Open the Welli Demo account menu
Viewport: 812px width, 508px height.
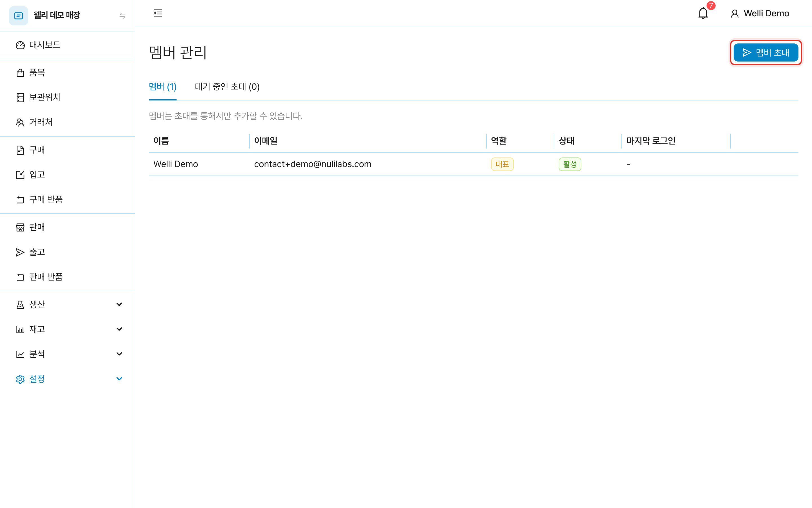pyautogui.click(x=760, y=14)
